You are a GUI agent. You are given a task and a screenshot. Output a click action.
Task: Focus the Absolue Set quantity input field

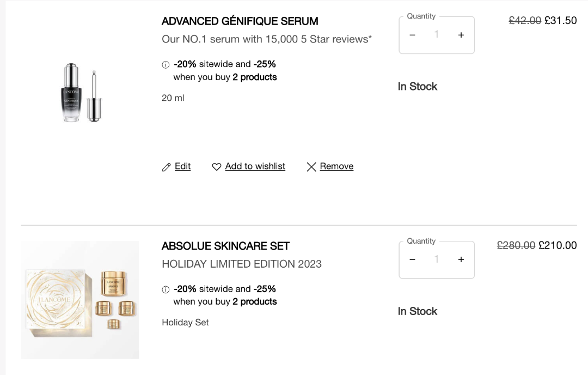436,259
